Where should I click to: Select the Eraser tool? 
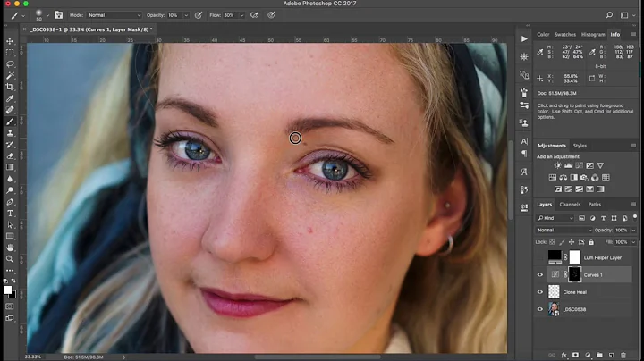click(10, 155)
